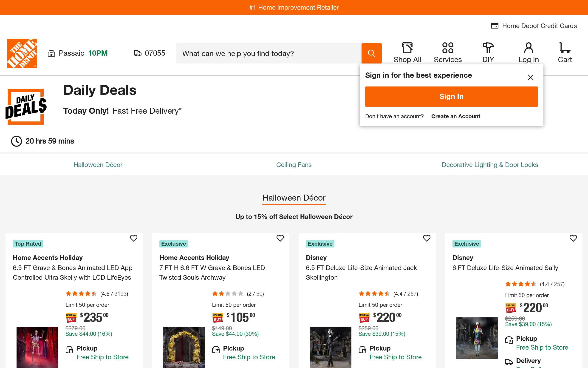Click the $105.00 price
Image resolution: width=588 pixels, height=368 pixels.
click(x=241, y=317)
